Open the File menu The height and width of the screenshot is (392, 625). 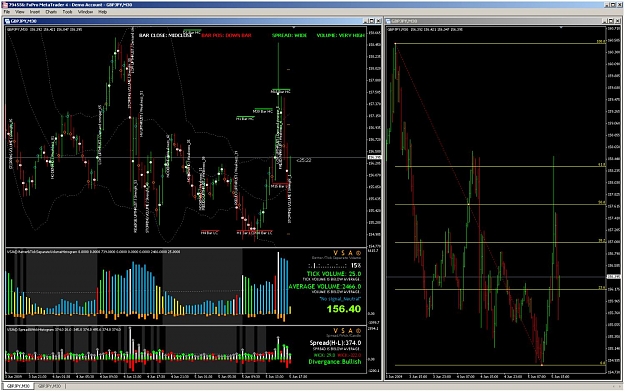pos(7,12)
